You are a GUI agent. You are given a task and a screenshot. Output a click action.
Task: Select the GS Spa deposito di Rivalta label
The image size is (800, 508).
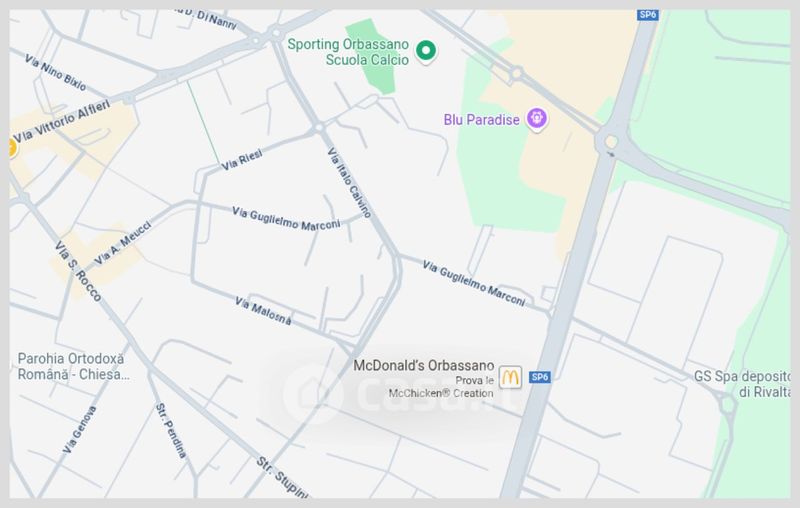click(x=741, y=384)
